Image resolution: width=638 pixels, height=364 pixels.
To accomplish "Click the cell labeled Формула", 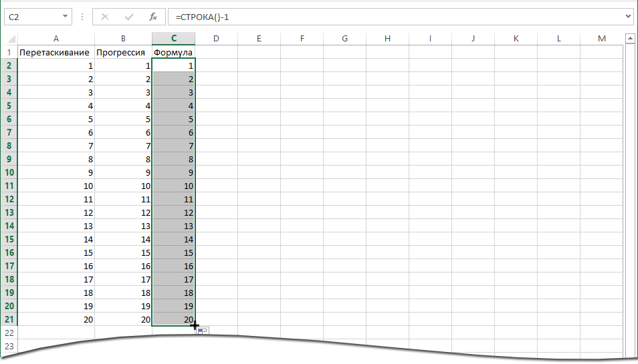I will coord(174,52).
